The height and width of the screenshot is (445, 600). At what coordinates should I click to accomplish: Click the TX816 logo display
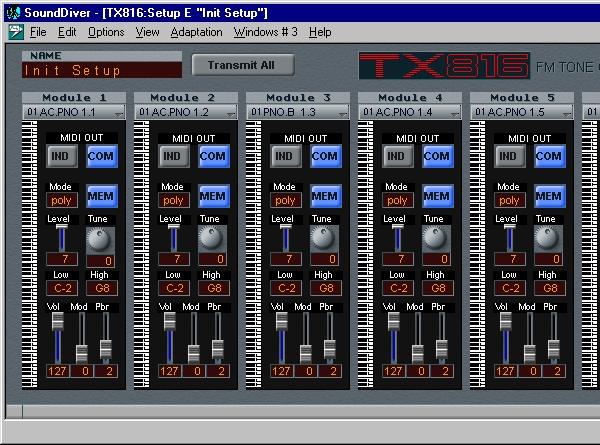tap(445, 66)
